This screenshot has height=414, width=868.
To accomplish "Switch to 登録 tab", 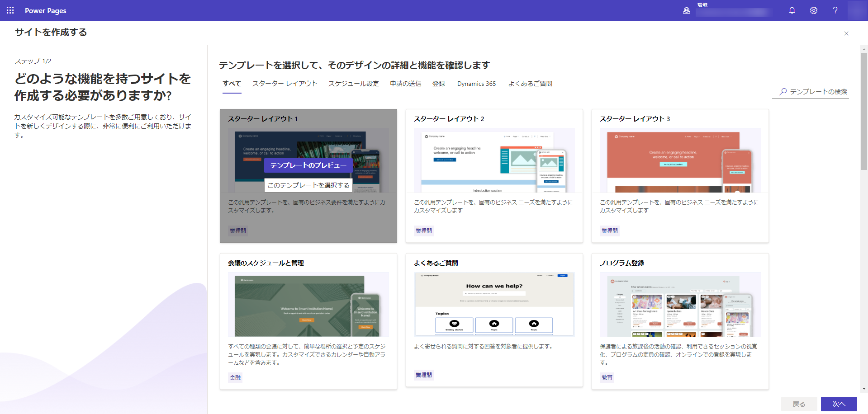I will click(x=439, y=84).
